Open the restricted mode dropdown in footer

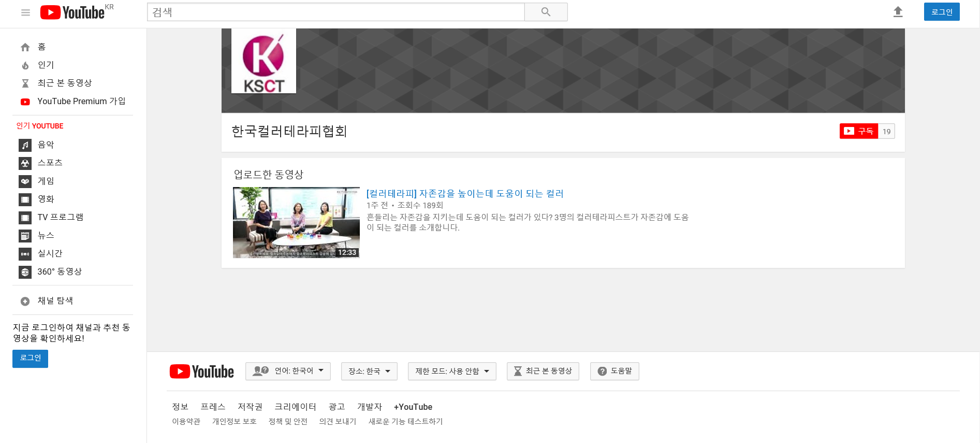452,371
